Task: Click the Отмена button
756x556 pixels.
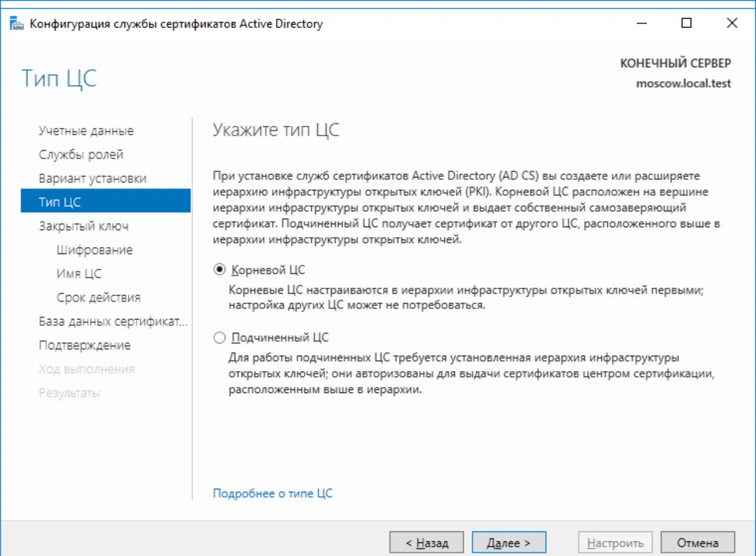Action: (x=698, y=543)
